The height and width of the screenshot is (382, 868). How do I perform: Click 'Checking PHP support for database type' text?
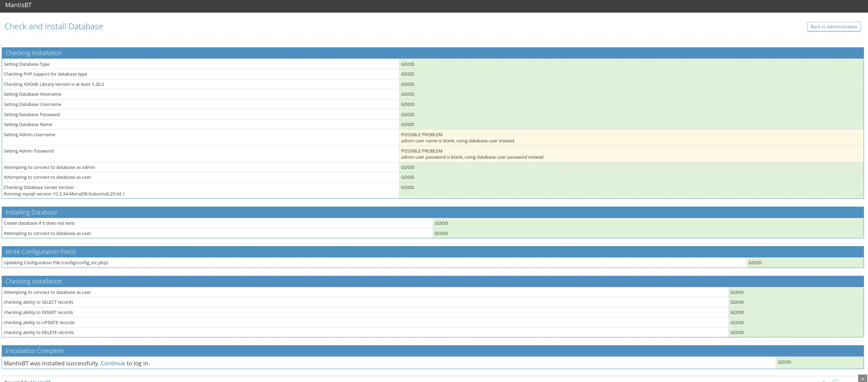click(45, 74)
